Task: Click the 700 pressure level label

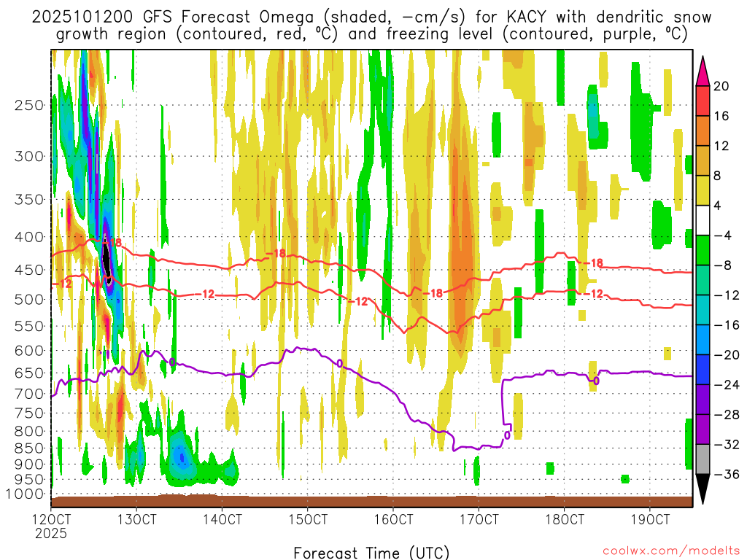Action: click(x=29, y=394)
